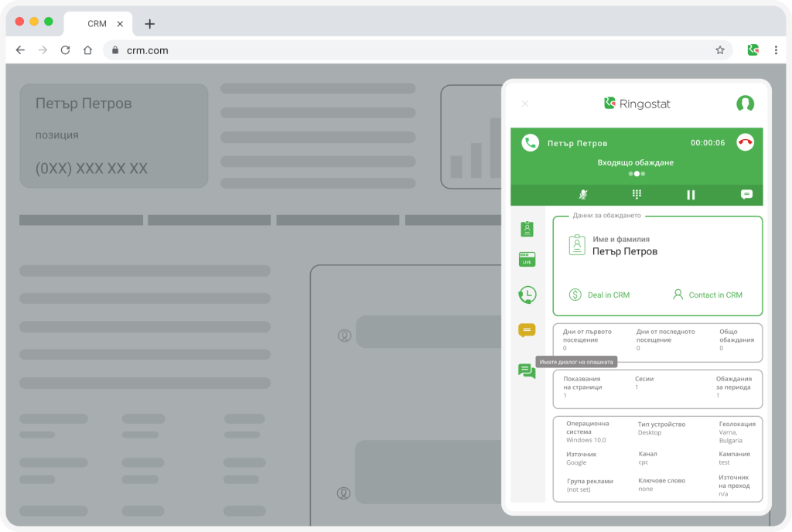Open Contact in CRM link
The image size is (792, 532).
[x=715, y=295]
